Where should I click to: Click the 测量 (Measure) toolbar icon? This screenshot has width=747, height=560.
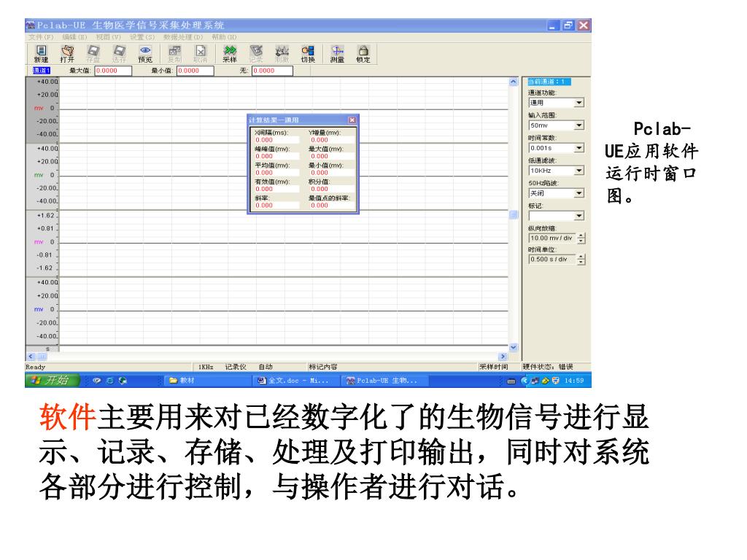point(337,54)
